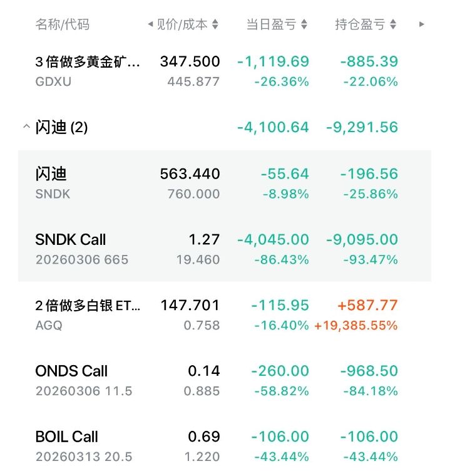Select the 当日盈亏 column header label
Image resolution: width=450 pixels, height=476 pixels.
[x=271, y=24]
